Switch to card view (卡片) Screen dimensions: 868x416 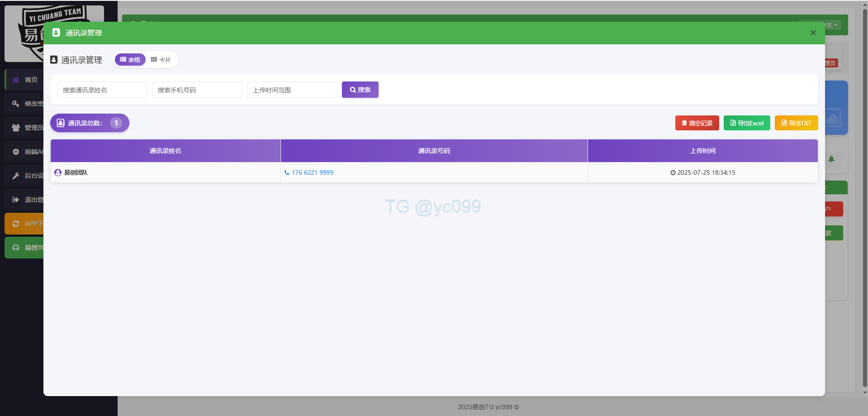click(x=161, y=60)
